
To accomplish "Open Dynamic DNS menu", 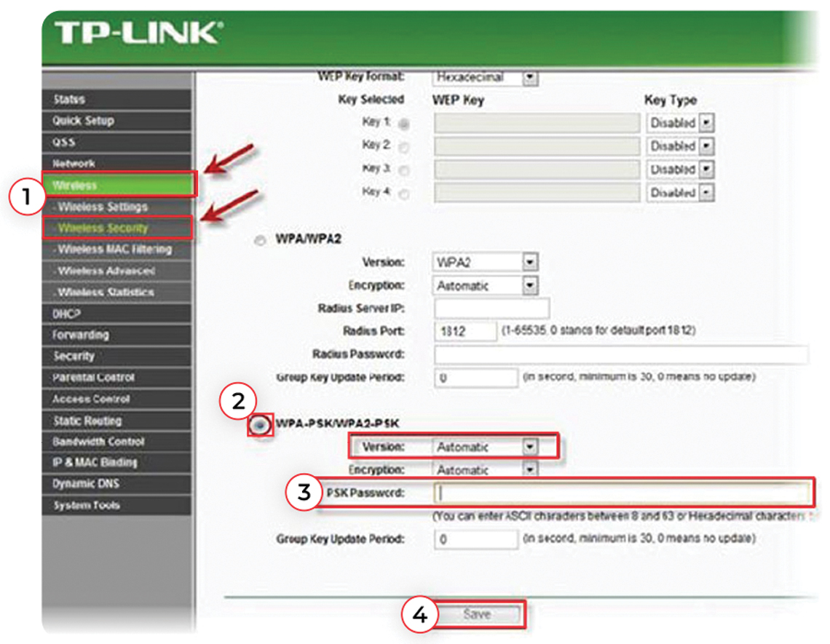I will 116,484.
